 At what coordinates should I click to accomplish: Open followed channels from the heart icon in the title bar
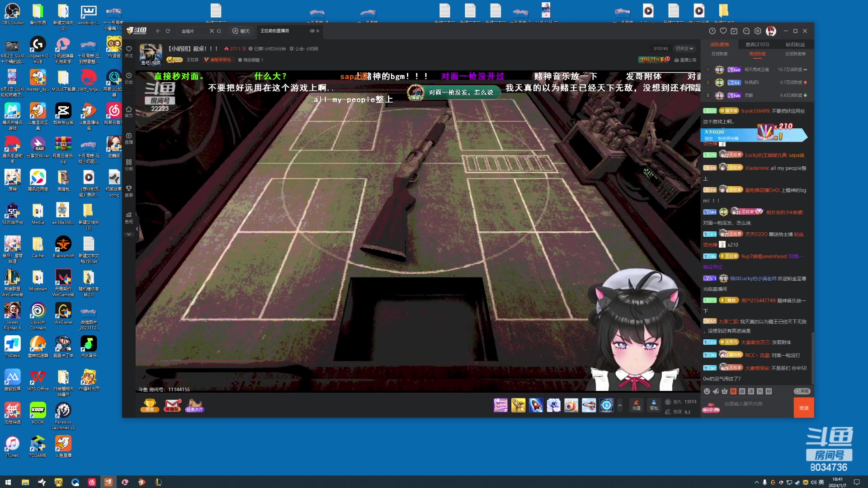click(723, 31)
